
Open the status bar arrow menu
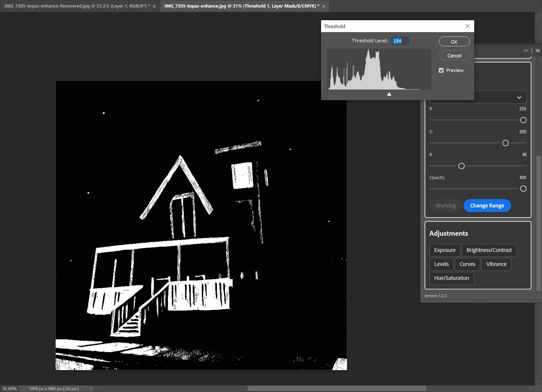(91, 389)
